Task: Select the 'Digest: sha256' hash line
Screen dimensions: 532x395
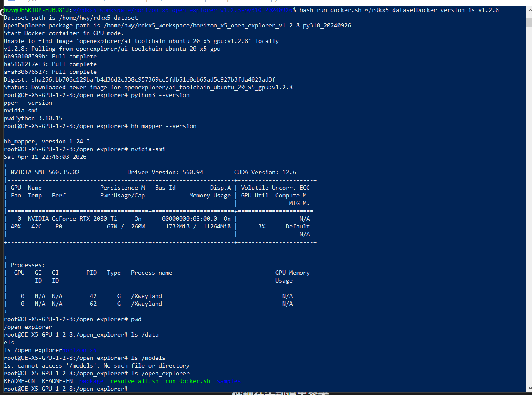Action: (140, 79)
